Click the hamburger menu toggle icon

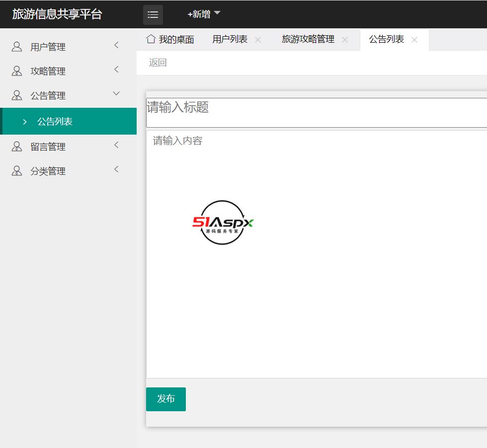(x=153, y=15)
